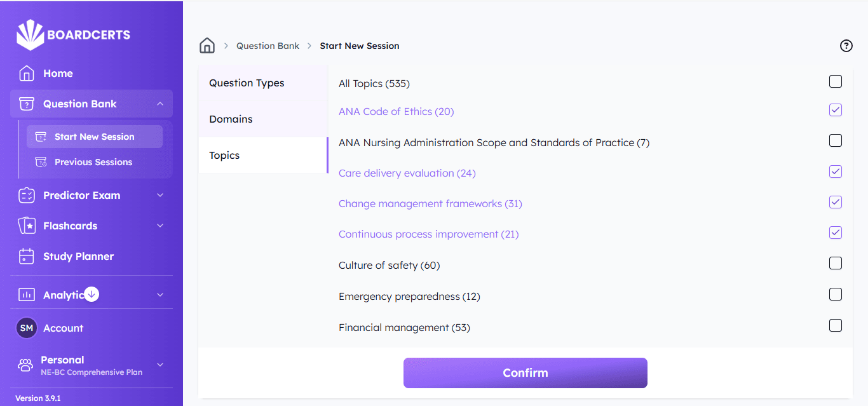The image size is (868, 406).
Task: Click the SM account avatar icon
Action: (27, 328)
